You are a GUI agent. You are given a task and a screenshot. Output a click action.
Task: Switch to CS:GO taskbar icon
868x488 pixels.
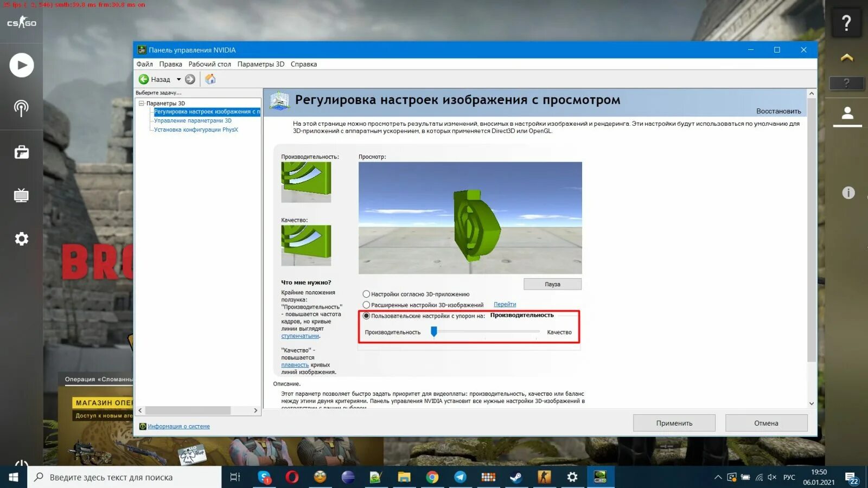[544, 477]
